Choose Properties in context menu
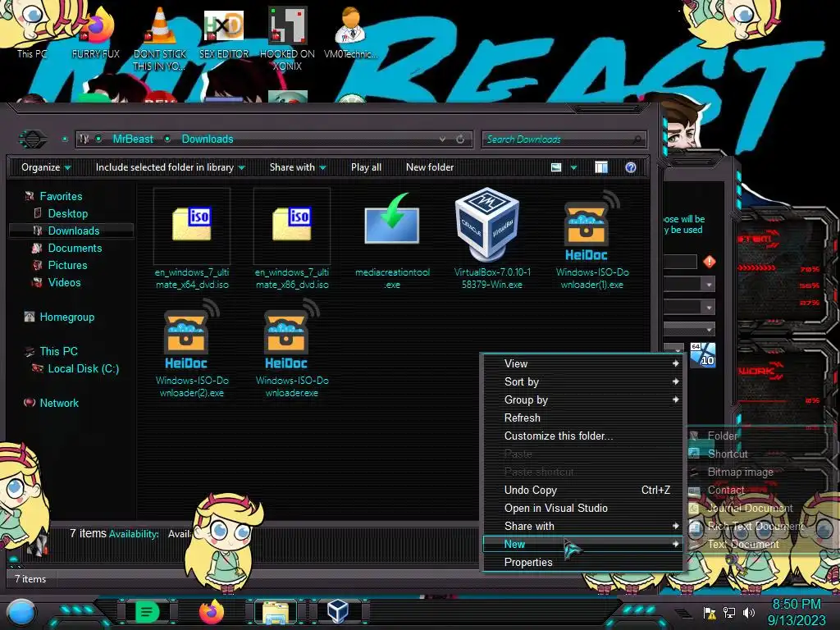The height and width of the screenshot is (630, 840). 583,563
